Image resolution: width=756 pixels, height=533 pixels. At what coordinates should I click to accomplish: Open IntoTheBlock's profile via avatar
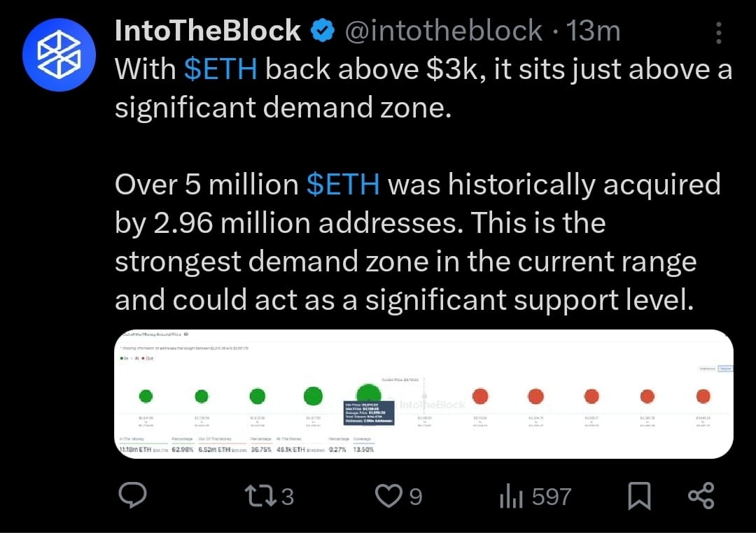click(x=59, y=55)
